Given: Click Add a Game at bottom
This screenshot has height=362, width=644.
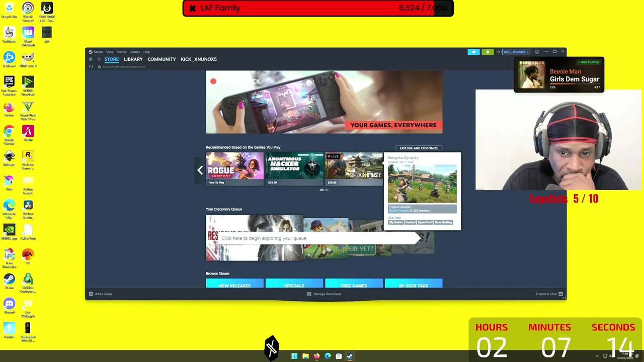Looking at the screenshot, I should [101, 294].
